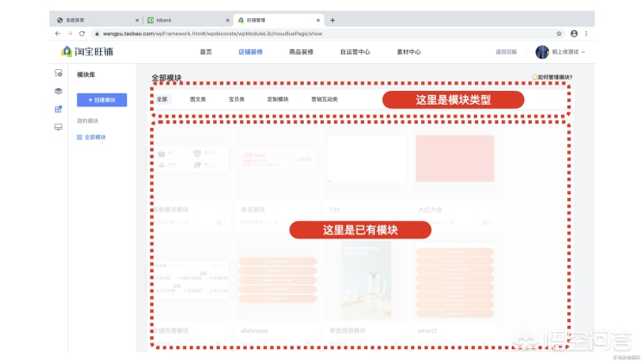The width and height of the screenshot is (644, 363).
Task: Open the pink 大红大会 module thumbnail
Action: pos(455,158)
